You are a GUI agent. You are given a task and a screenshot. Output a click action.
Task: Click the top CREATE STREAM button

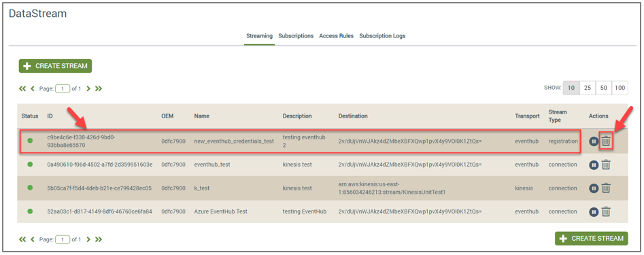click(55, 66)
